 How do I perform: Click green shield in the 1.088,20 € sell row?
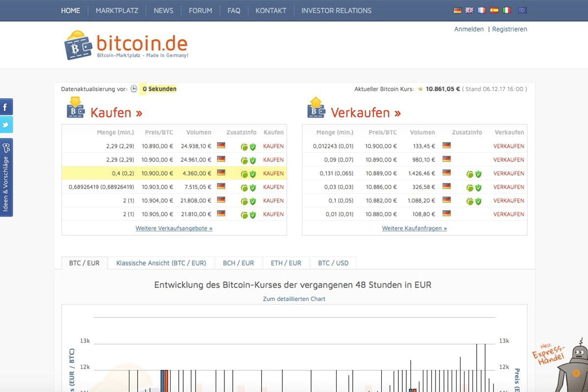[x=478, y=201]
